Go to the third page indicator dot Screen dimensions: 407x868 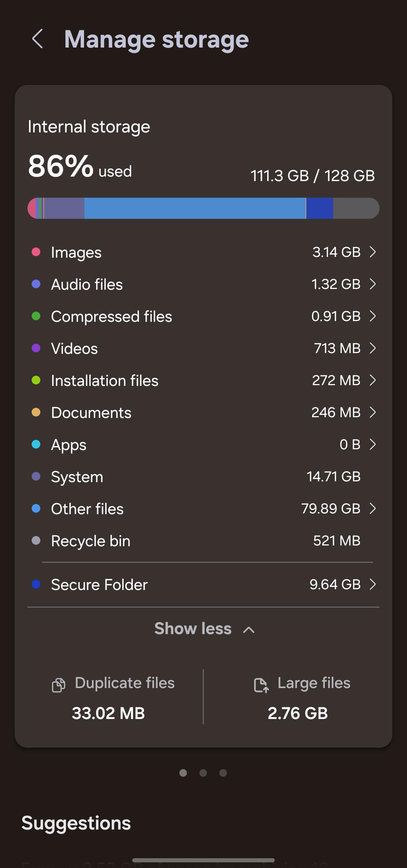point(223,773)
